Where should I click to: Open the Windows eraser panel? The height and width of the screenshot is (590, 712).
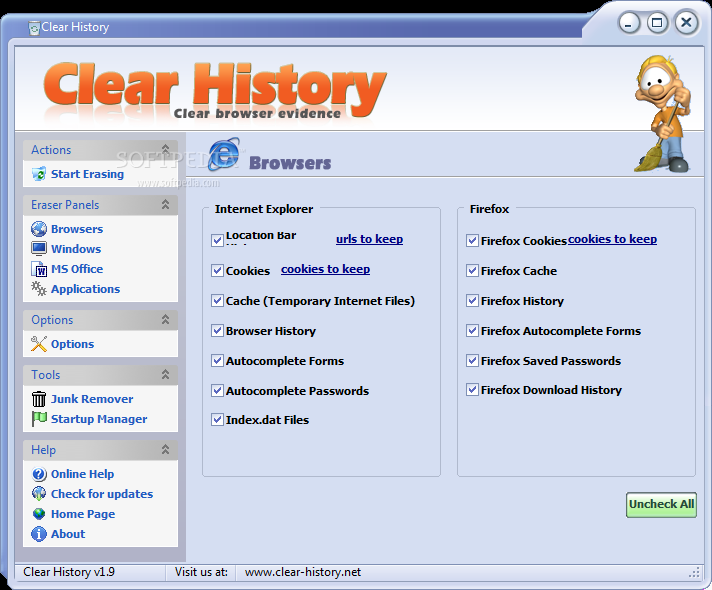(x=76, y=249)
